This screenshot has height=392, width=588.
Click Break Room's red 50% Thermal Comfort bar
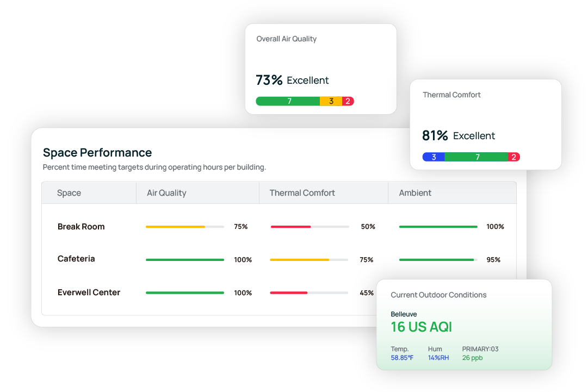(x=309, y=227)
